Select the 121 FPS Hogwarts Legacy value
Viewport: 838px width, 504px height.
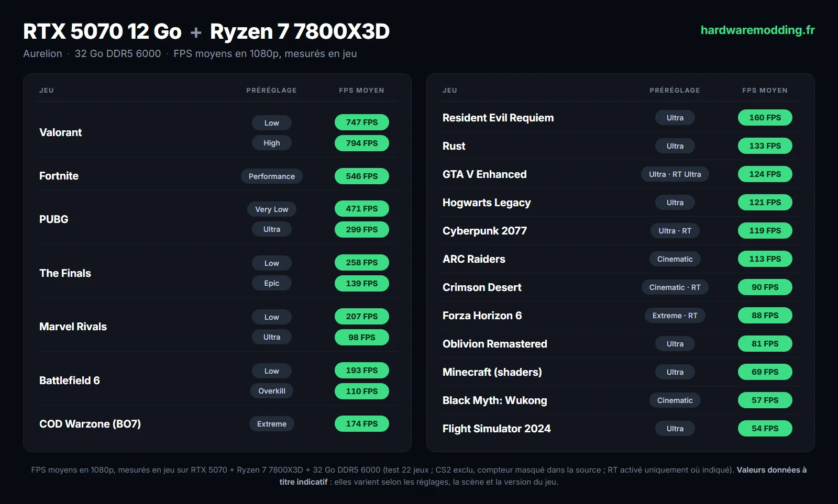765,203
